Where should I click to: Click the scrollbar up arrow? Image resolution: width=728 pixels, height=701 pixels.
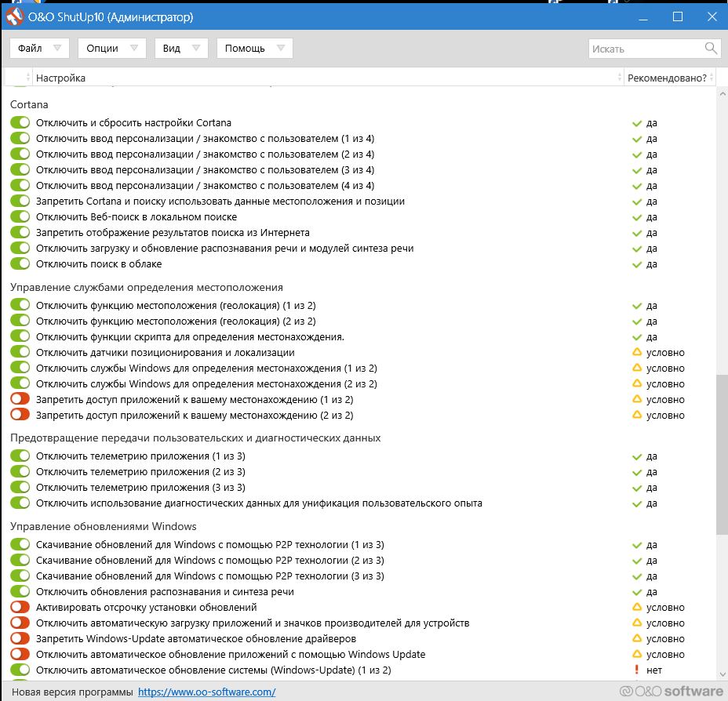(x=722, y=94)
